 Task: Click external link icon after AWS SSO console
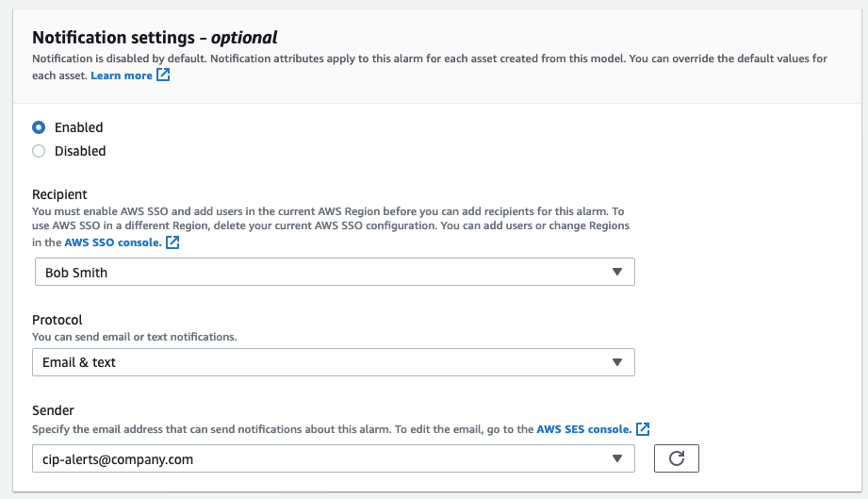click(172, 242)
